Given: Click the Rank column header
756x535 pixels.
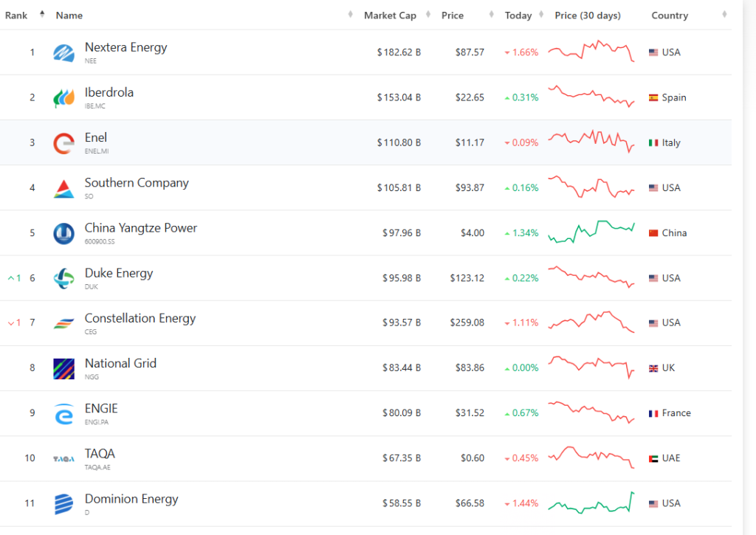Looking at the screenshot, I should 16,15.
